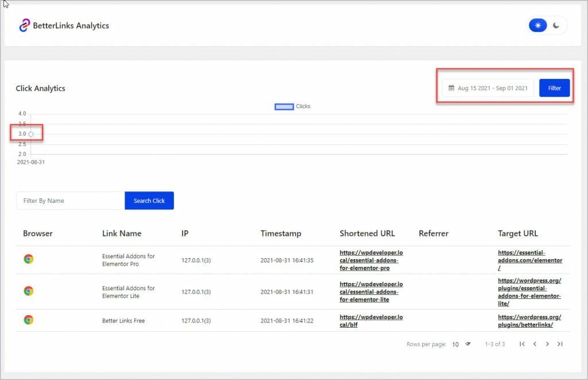Viewport: 588px width, 380px height.
Task: Open target URL wordpress.org essential-addons-for-elementor-lite
Action: 529,292
